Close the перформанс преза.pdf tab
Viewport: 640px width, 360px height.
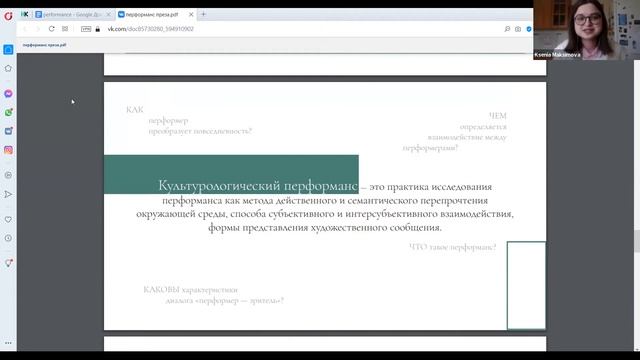[191, 14]
